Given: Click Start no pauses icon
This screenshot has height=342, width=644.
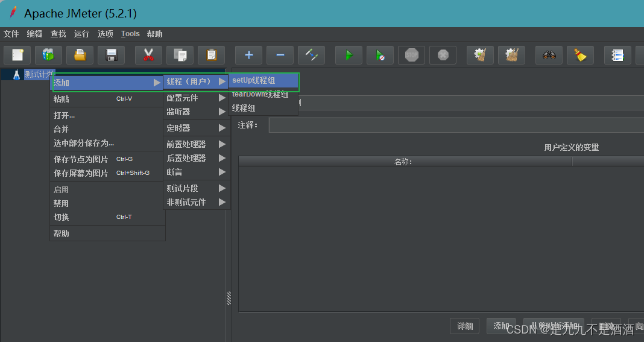Looking at the screenshot, I should coord(380,55).
